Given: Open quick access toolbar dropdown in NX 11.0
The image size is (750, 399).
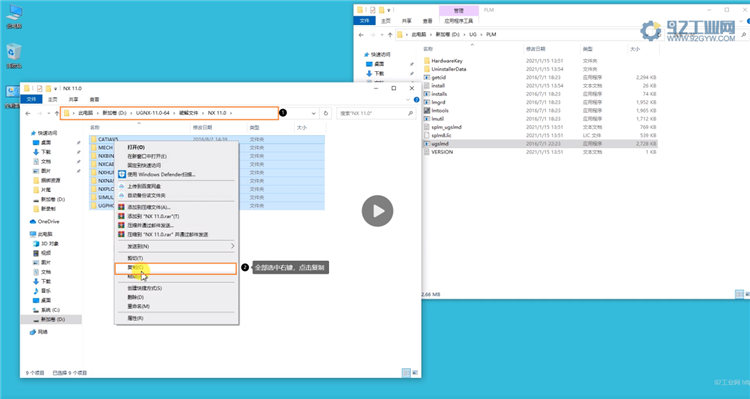Looking at the screenshot, I should [55, 89].
